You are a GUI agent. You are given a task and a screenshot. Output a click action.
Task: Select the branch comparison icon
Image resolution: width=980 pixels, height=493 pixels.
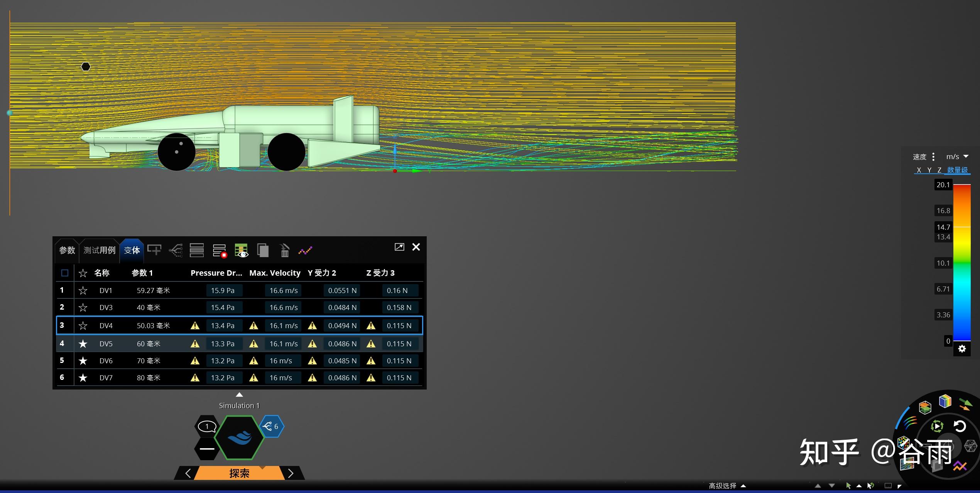click(176, 250)
